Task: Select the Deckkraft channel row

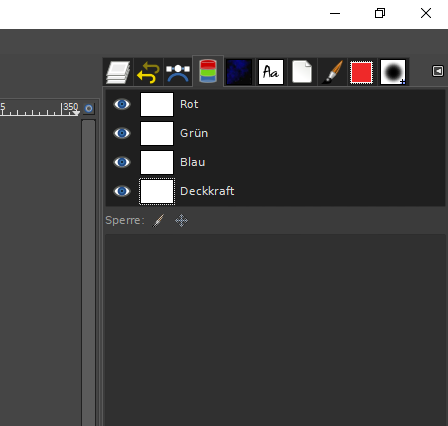Action: click(x=275, y=191)
